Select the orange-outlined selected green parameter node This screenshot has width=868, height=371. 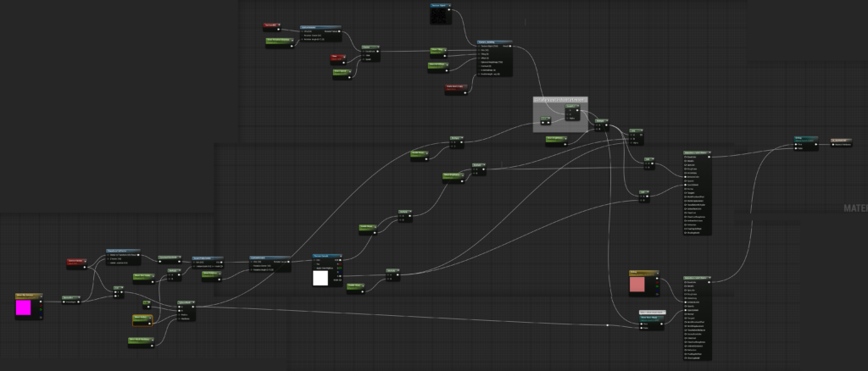142,319
